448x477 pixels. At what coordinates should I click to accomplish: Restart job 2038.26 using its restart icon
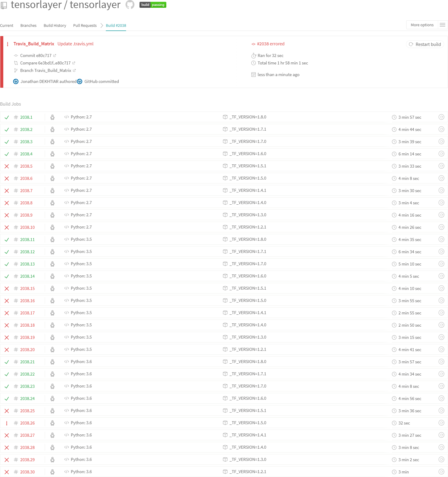(441, 423)
